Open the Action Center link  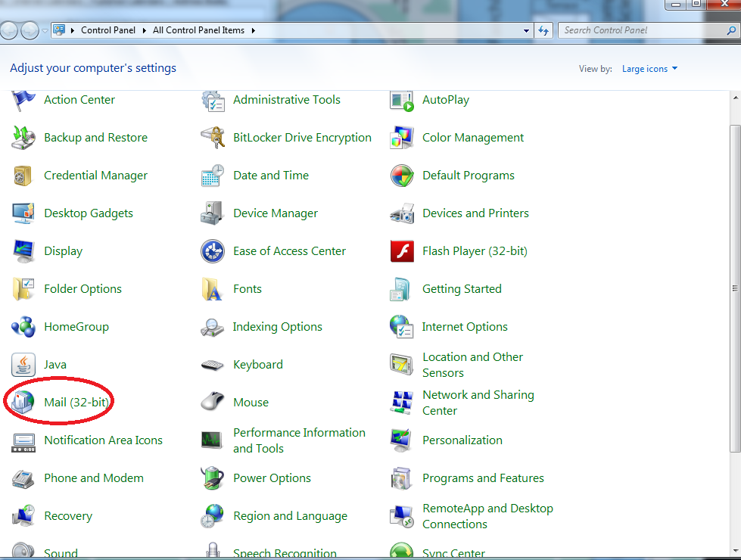click(79, 100)
